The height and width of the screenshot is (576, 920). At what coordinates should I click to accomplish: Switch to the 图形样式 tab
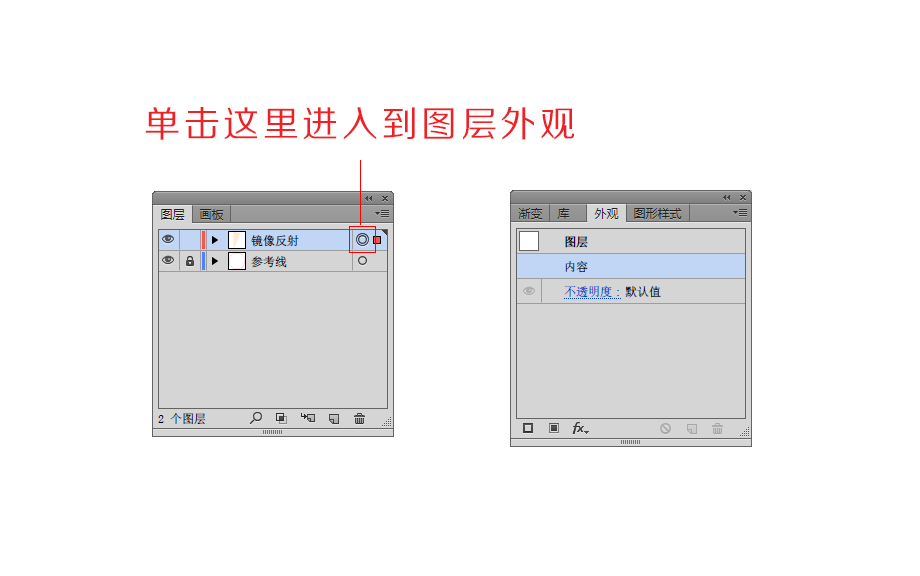657,214
